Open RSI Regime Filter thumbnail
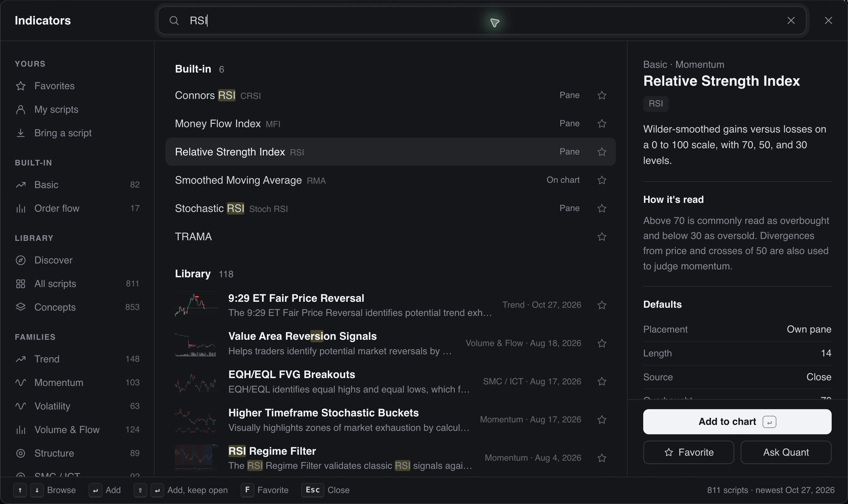 [197, 458]
